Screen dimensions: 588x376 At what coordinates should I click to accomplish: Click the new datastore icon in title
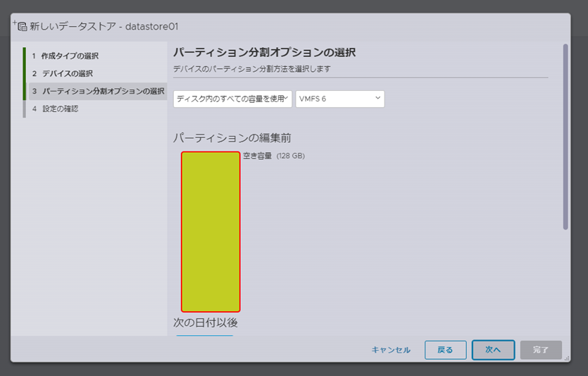pyautogui.click(x=20, y=25)
